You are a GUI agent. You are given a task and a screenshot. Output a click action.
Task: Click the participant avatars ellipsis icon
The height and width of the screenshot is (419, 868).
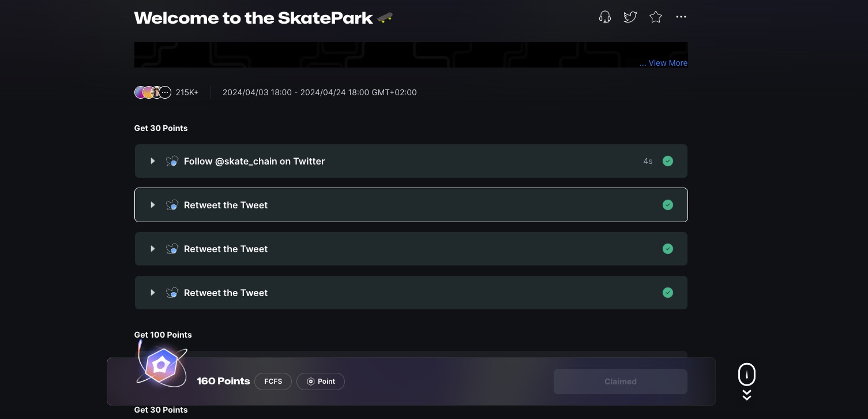[x=166, y=92]
